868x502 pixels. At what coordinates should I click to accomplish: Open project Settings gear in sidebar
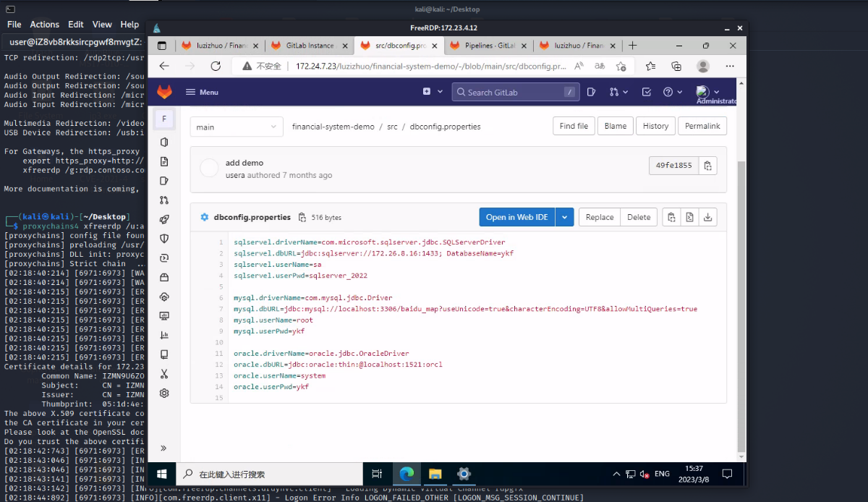[164, 393]
